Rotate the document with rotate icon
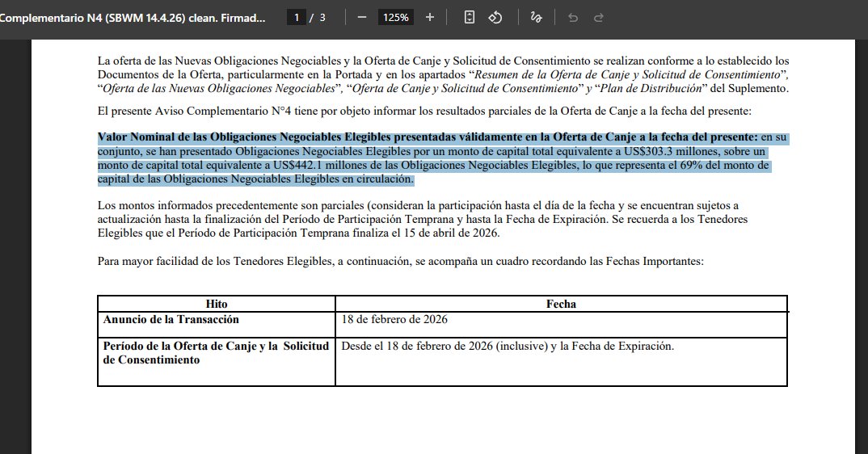Image resolution: width=868 pixels, height=454 pixels. coord(495,18)
